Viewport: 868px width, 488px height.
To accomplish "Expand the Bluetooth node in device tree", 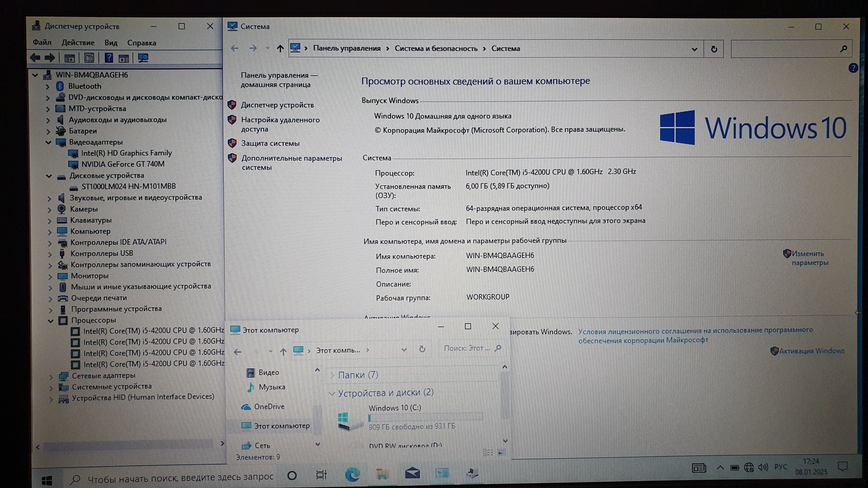I will pyautogui.click(x=48, y=86).
